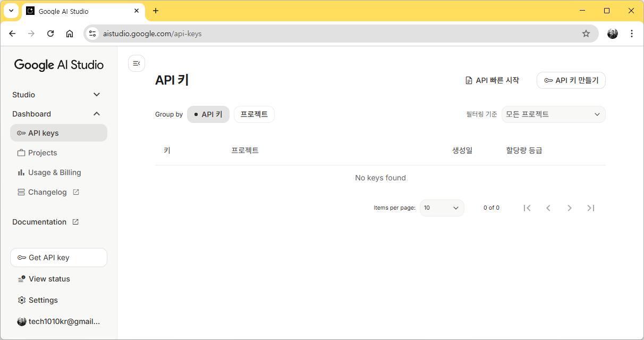Click the 프로젝트 column header
The width and height of the screenshot is (644, 340).
pyautogui.click(x=245, y=151)
